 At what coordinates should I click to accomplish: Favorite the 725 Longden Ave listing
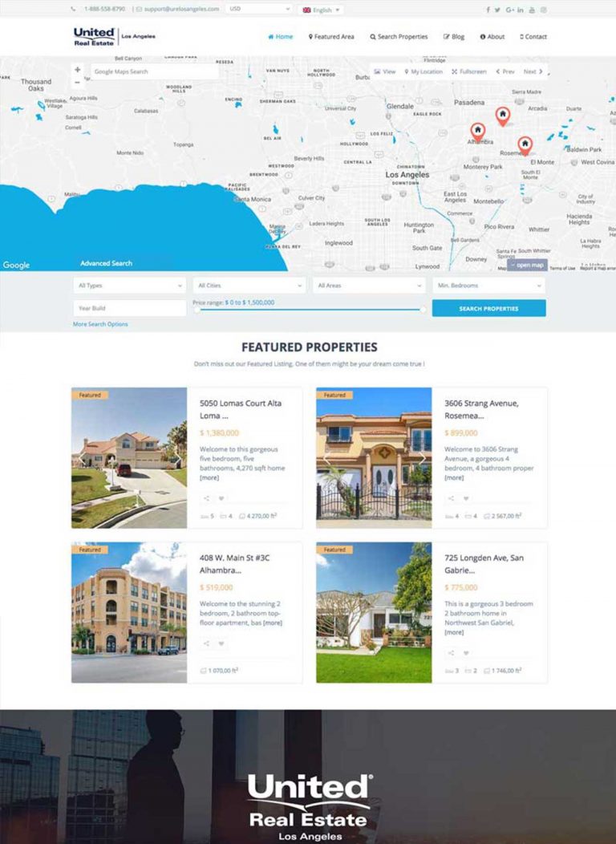coord(466,653)
